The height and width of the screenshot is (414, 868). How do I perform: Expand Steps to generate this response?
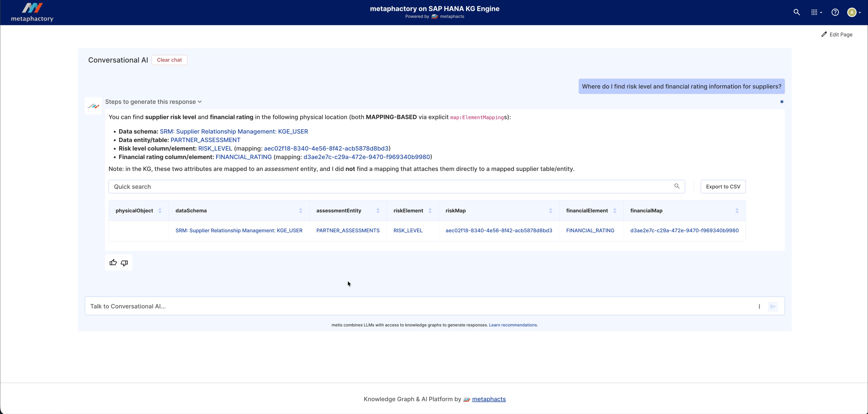click(x=153, y=102)
